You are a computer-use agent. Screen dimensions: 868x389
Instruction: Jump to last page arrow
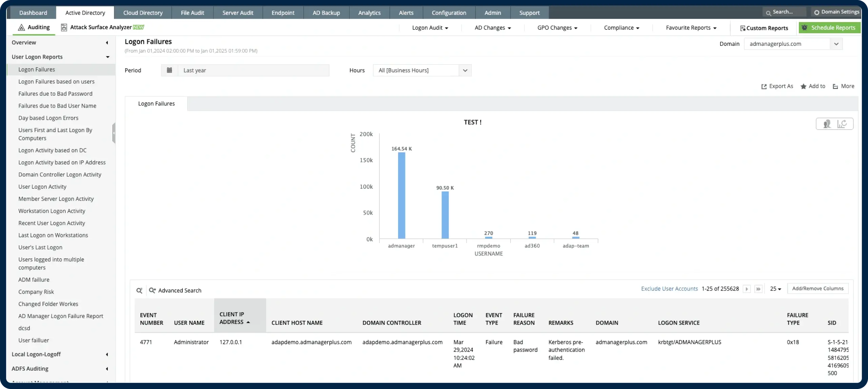[x=758, y=289]
